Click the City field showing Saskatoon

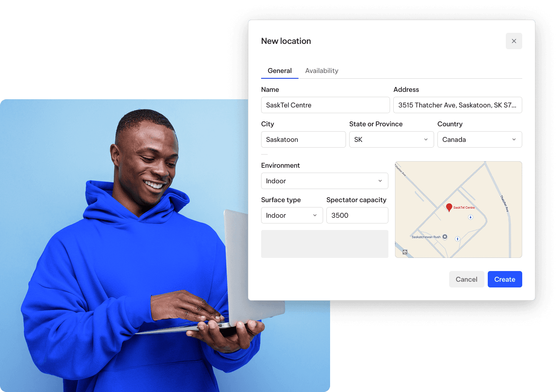point(303,139)
